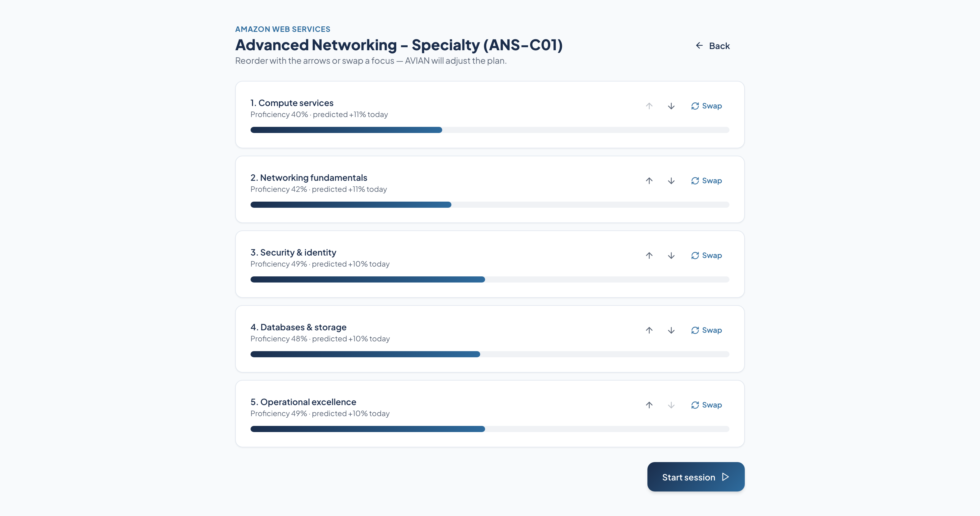
Task: Move Security & identity up one spot
Action: coord(649,255)
